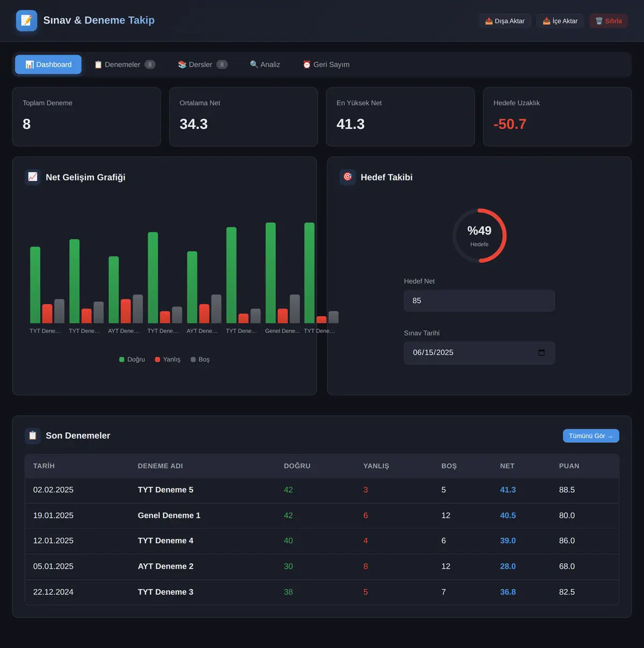Click the Hedef Net input field
Viewport: 644px width, 648px height.
coord(479,301)
